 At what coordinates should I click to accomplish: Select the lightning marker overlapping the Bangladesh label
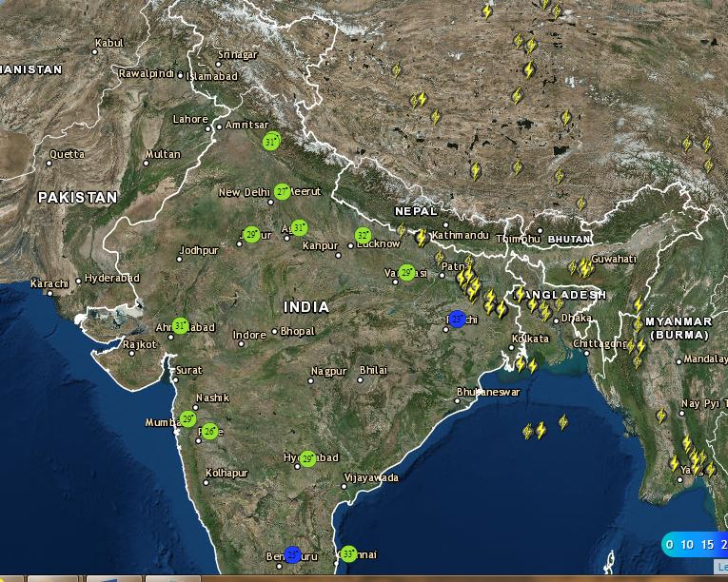[520, 293]
